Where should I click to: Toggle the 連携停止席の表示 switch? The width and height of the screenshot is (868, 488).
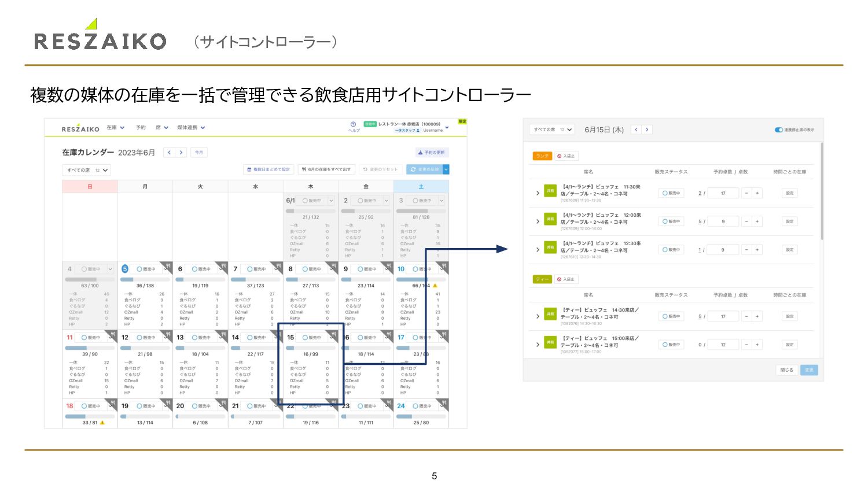tap(778, 130)
